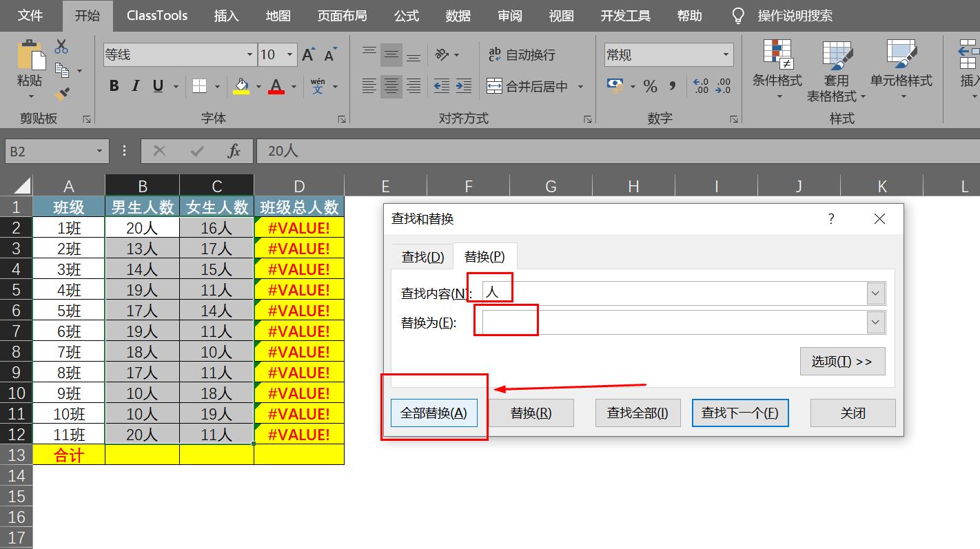Screen dimensions: 980x549
Task: Decrease indent
Action: pyautogui.click(x=442, y=86)
